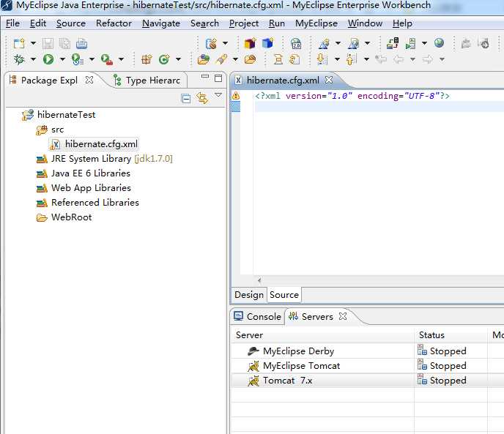Open the MyEclipse menu

click(316, 23)
